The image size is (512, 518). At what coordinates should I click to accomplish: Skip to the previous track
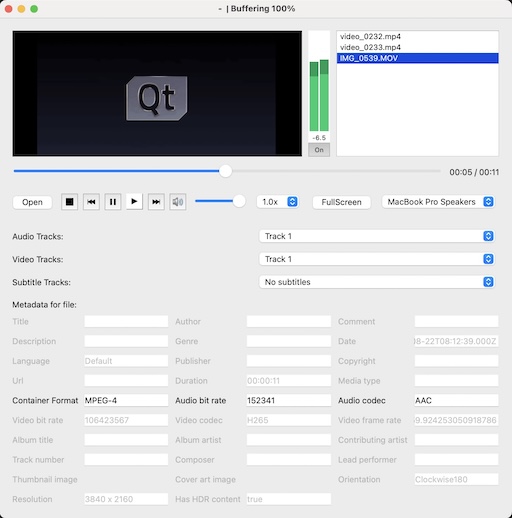point(91,202)
